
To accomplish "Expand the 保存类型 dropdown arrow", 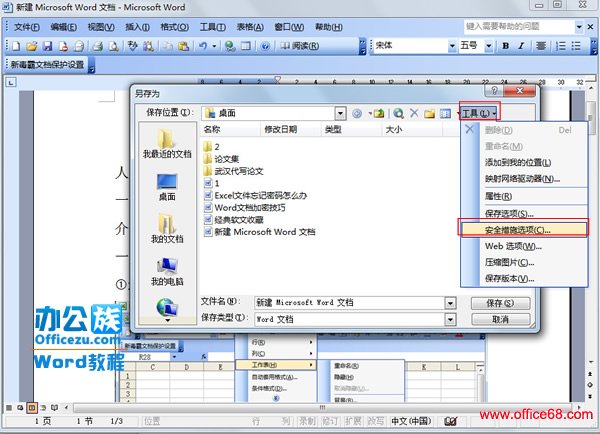I will pos(450,319).
